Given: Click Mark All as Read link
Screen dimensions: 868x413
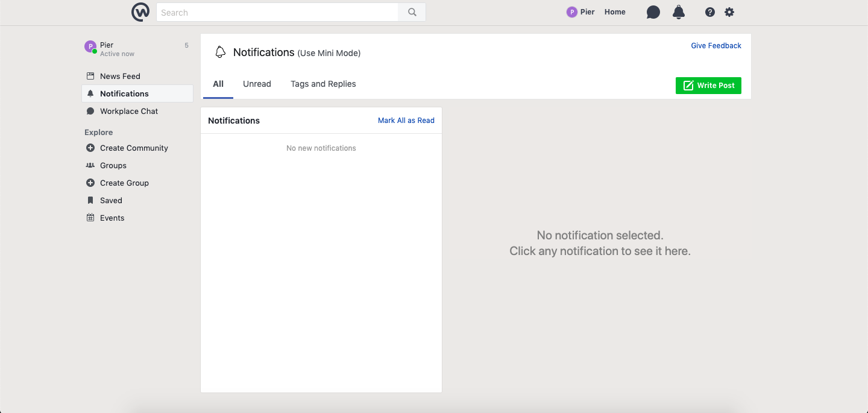Looking at the screenshot, I should click(x=406, y=121).
